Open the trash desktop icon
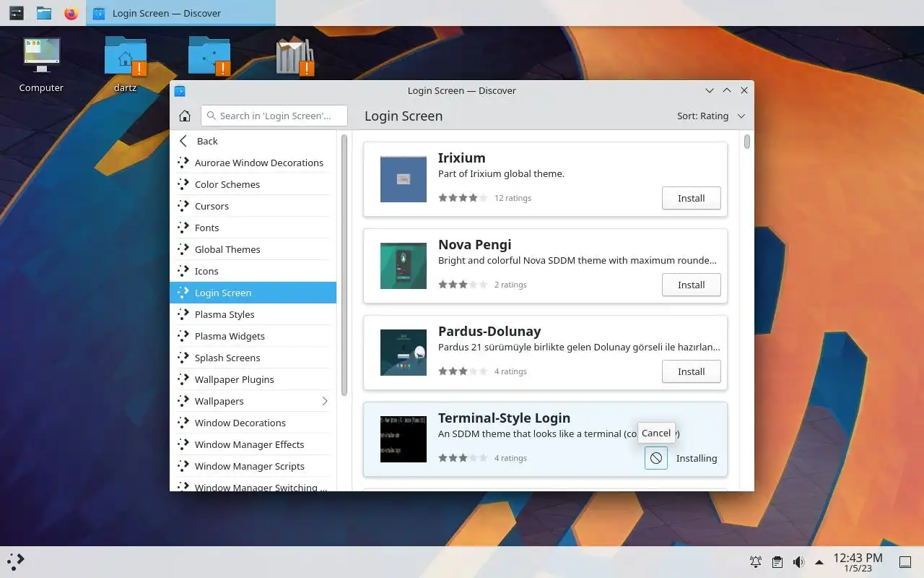 [x=295, y=56]
